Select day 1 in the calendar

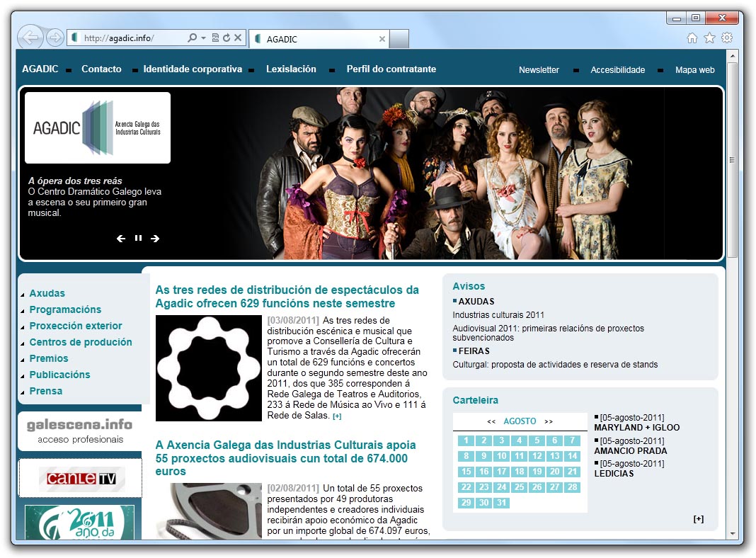(x=466, y=440)
